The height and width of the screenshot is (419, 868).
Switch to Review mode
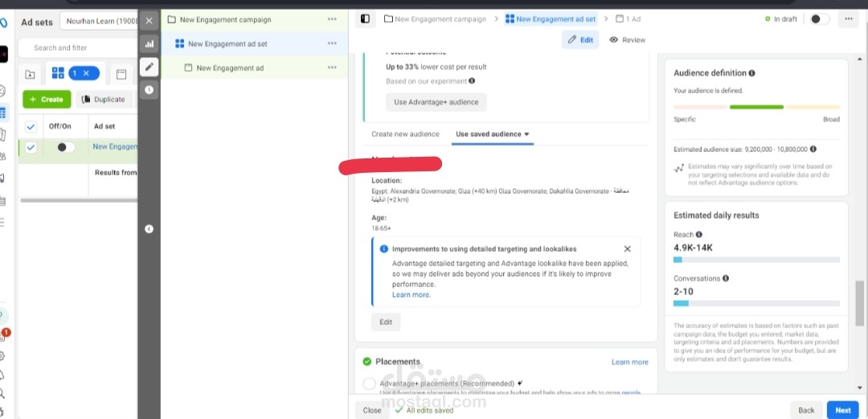(627, 40)
